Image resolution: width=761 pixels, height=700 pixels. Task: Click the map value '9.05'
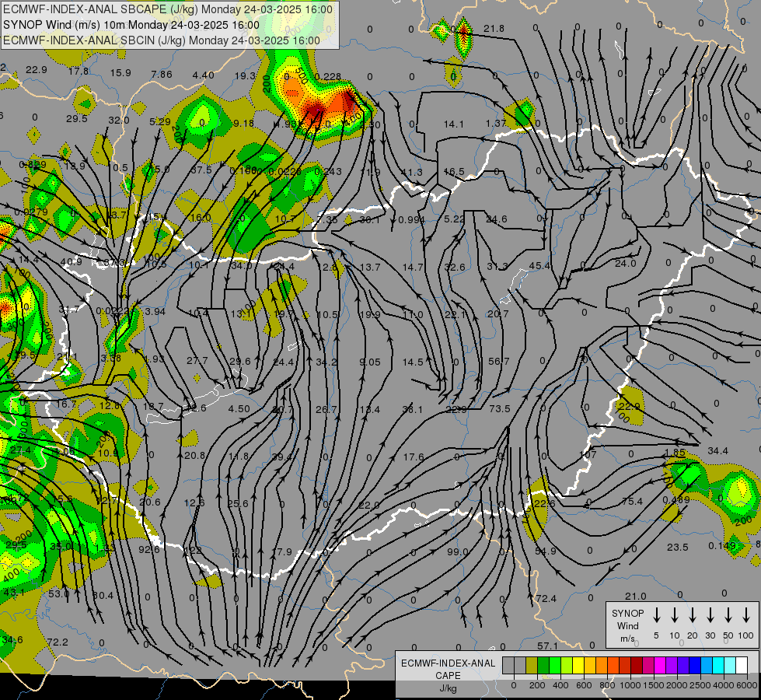click(370, 362)
